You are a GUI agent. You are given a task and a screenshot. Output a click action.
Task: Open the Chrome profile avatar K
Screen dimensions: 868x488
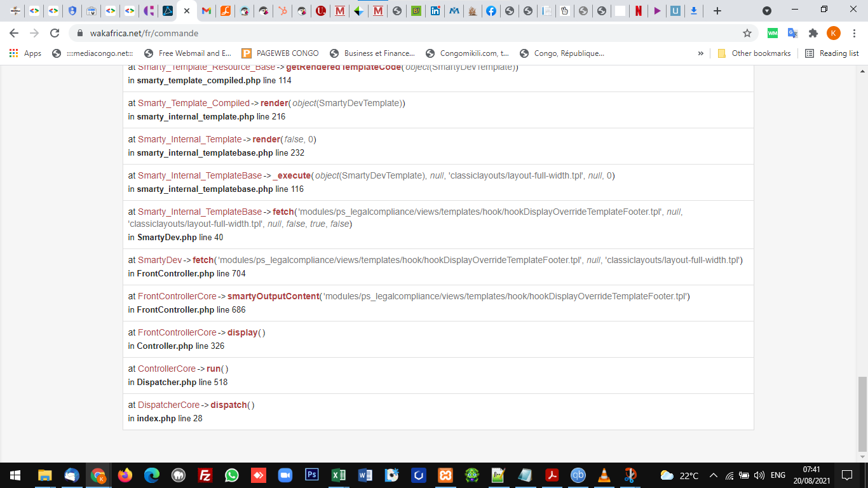[x=833, y=33]
